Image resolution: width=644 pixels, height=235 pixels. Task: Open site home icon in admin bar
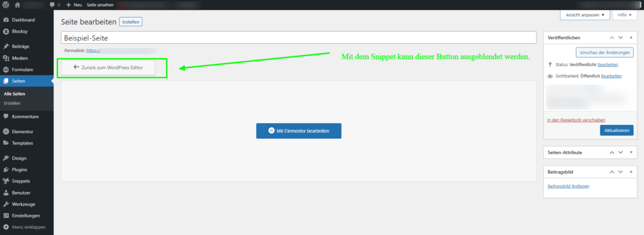[18, 4]
